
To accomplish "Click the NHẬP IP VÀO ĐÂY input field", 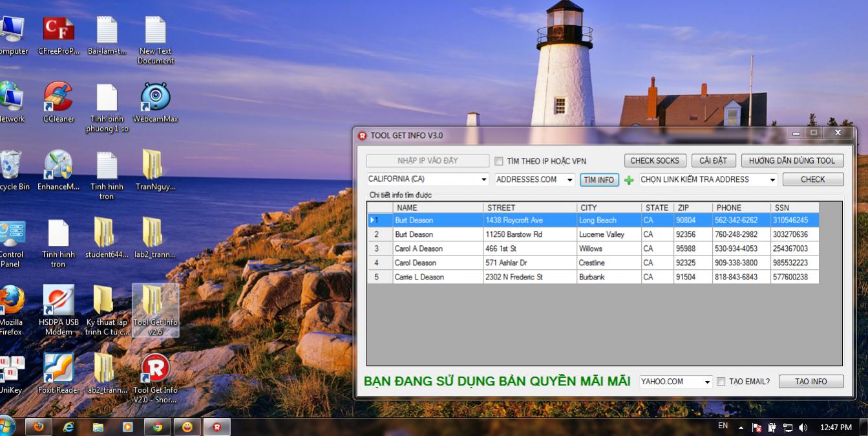I will click(x=427, y=161).
